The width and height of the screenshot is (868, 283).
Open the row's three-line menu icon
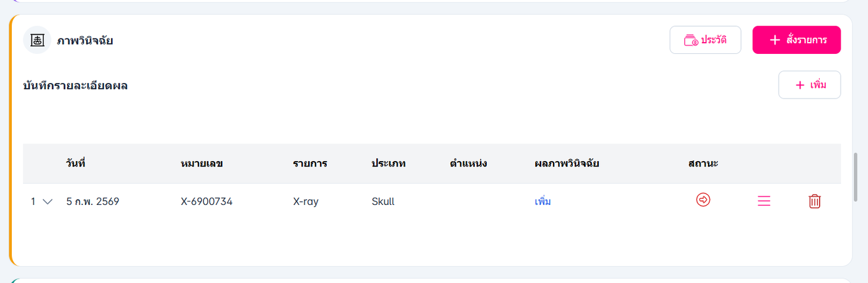[764, 201]
